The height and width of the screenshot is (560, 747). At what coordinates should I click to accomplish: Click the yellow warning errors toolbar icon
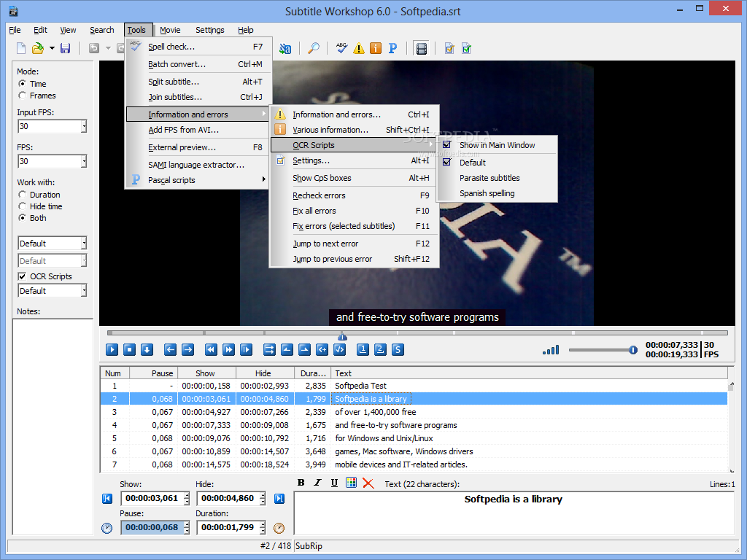pos(359,48)
